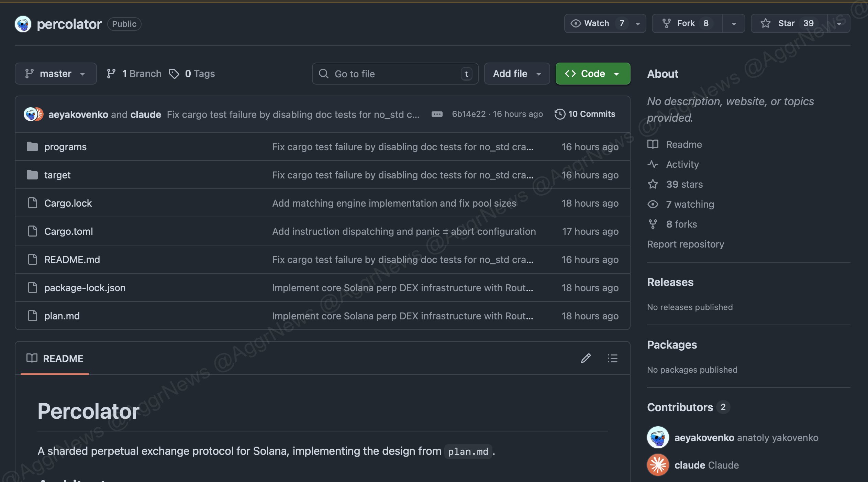Toggle Watch on the repository
The height and width of the screenshot is (482, 868).
pos(597,23)
